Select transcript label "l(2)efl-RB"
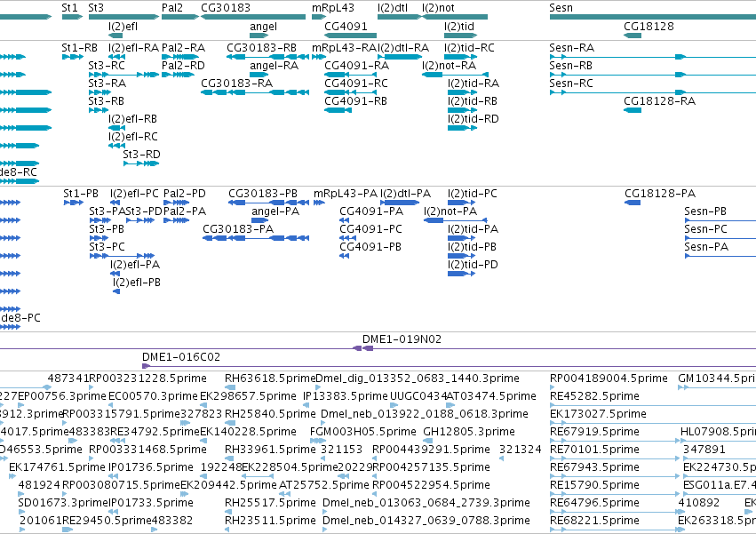Image resolution: width=756 pixels, height=534 pixels. [x=132, y=119]
